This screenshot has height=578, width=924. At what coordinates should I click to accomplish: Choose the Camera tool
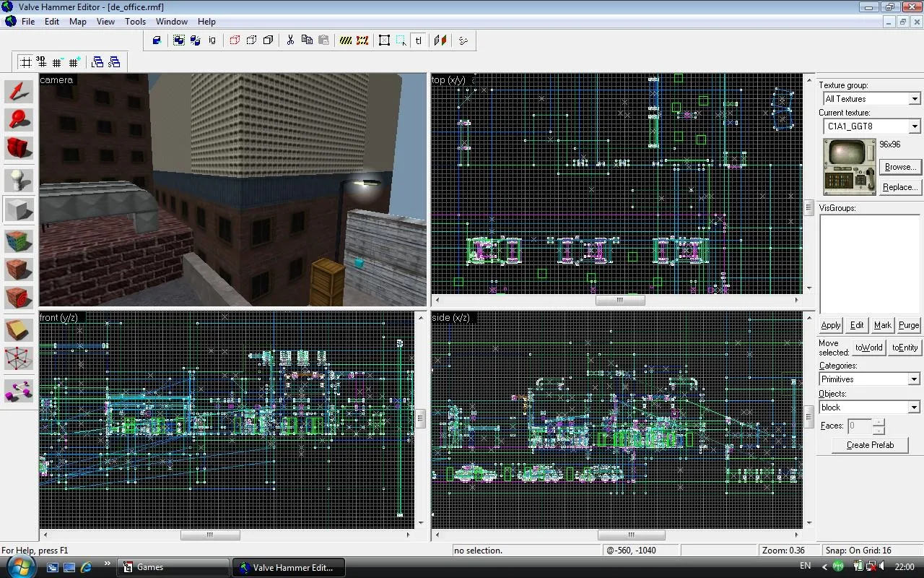pyautogui.click(x=19, y=148)
